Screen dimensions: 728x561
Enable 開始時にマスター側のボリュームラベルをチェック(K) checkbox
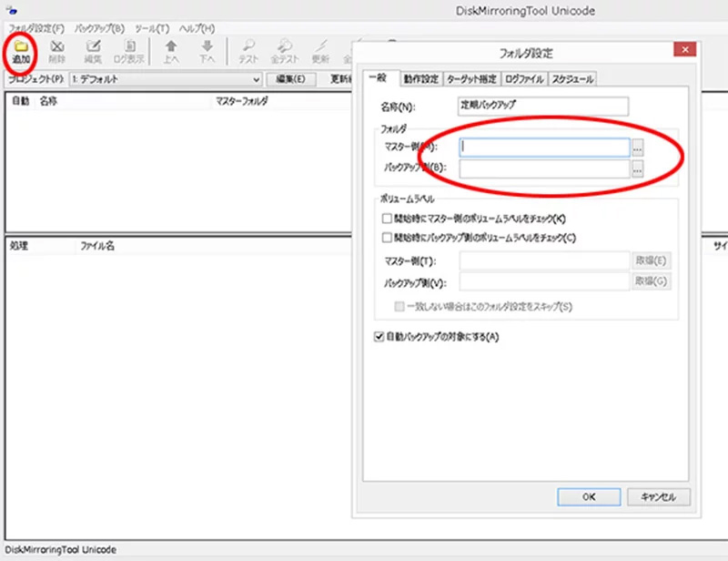pos(389,219)
